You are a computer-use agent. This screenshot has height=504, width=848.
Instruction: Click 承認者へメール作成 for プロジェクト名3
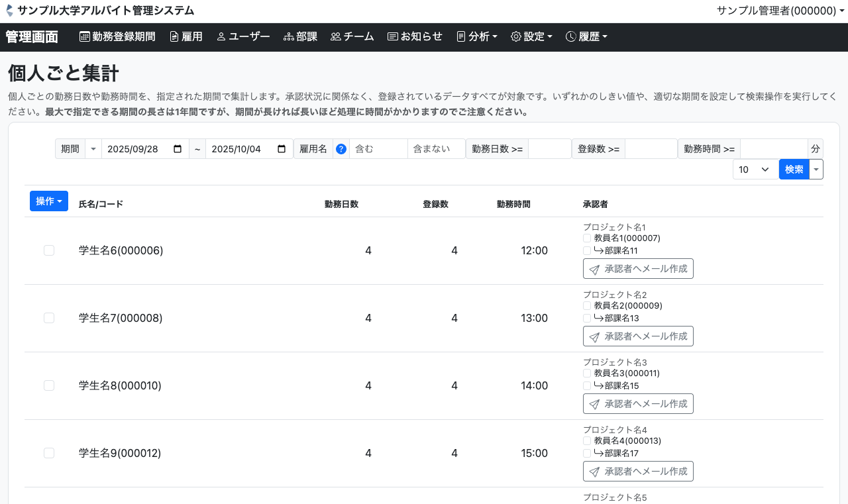(638, 404)
